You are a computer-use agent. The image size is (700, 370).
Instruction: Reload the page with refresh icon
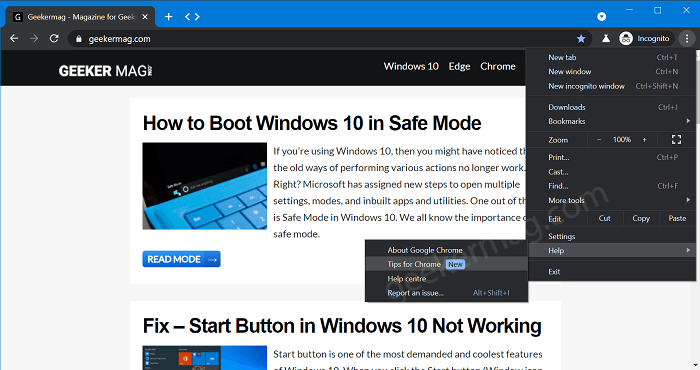click(54, 38)
